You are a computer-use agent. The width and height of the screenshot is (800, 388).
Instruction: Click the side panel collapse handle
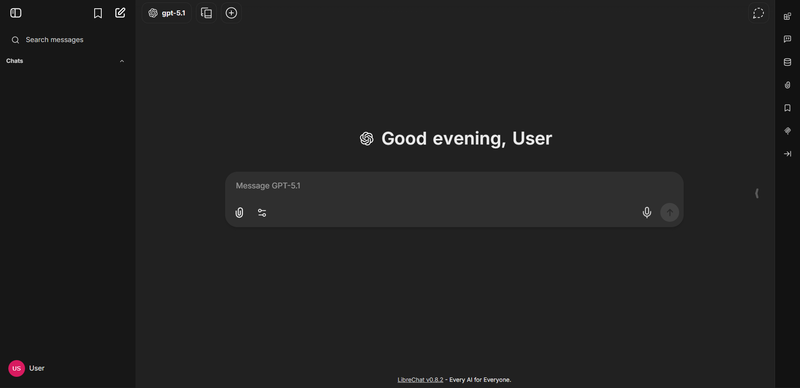tap(757, 193)
